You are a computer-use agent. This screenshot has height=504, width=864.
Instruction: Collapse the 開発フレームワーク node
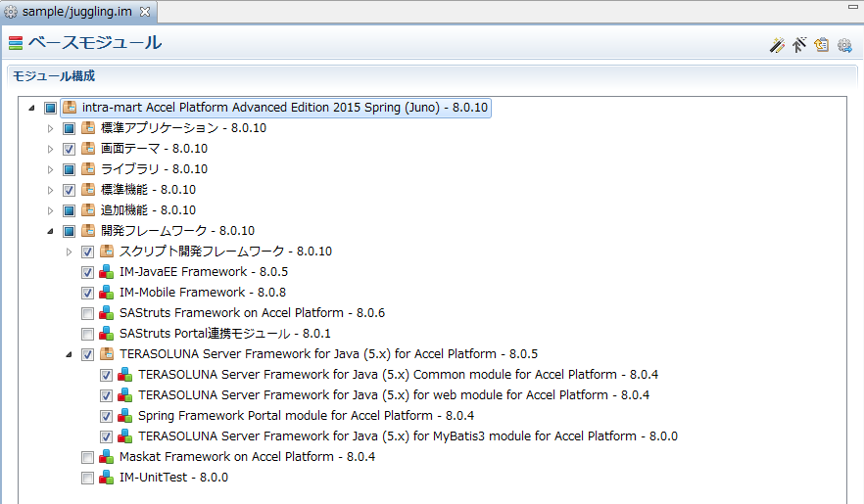[x=50, y=231]
